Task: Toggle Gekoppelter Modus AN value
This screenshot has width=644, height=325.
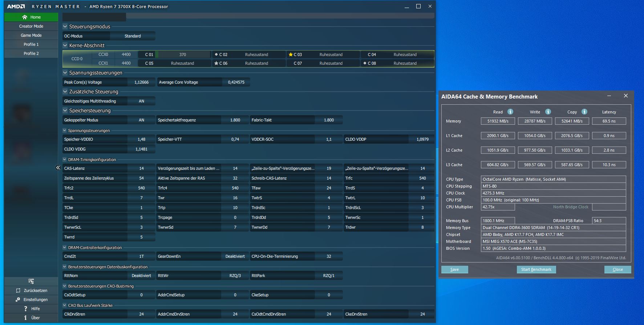Action: pyautogui.click(x=142, y=120)
